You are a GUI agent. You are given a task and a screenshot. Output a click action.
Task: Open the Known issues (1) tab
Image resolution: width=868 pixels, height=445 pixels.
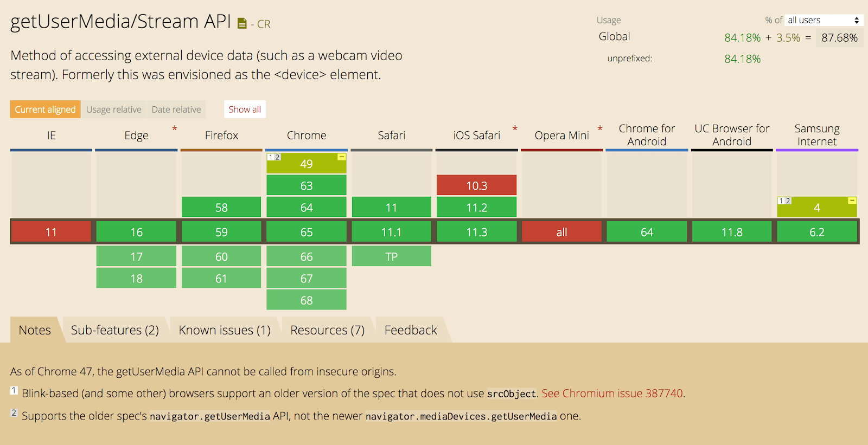(225, 330)
